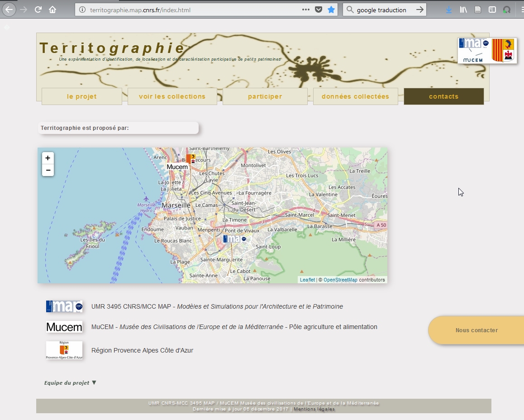Click the MAP CNRS logo in partner list
The height and width of the screenshot is (420, 524).
[x=64, y=306]
